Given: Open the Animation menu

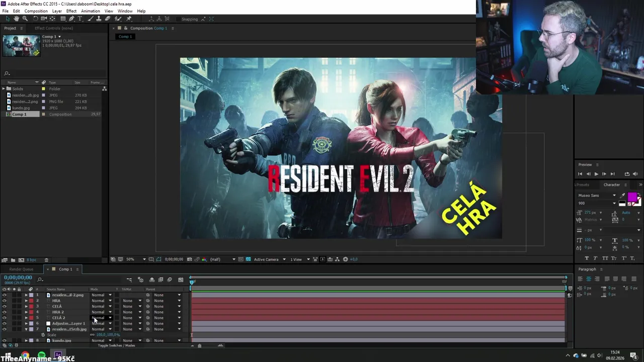Looking at the screenshot, I should click(x=91, y=11).
